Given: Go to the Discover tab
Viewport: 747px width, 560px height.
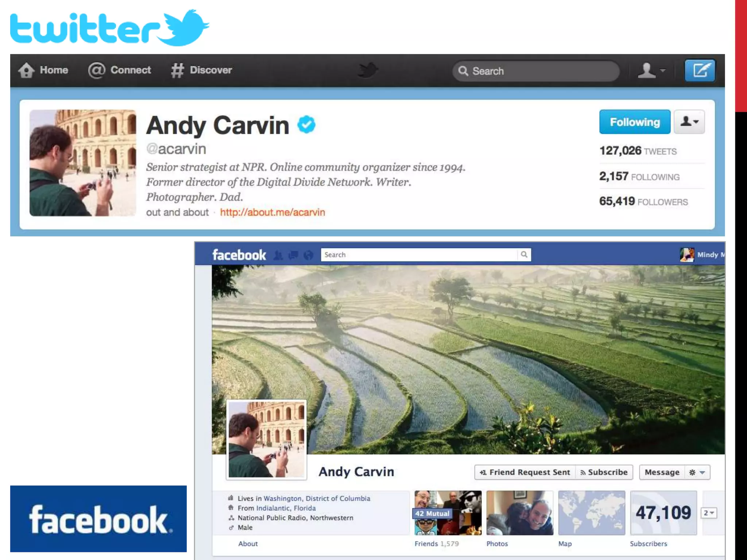Looking at the screenshot, I should (202, 70).
